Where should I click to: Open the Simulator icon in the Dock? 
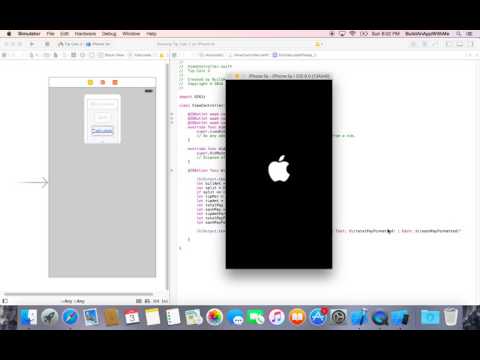[x=400, y=317]
